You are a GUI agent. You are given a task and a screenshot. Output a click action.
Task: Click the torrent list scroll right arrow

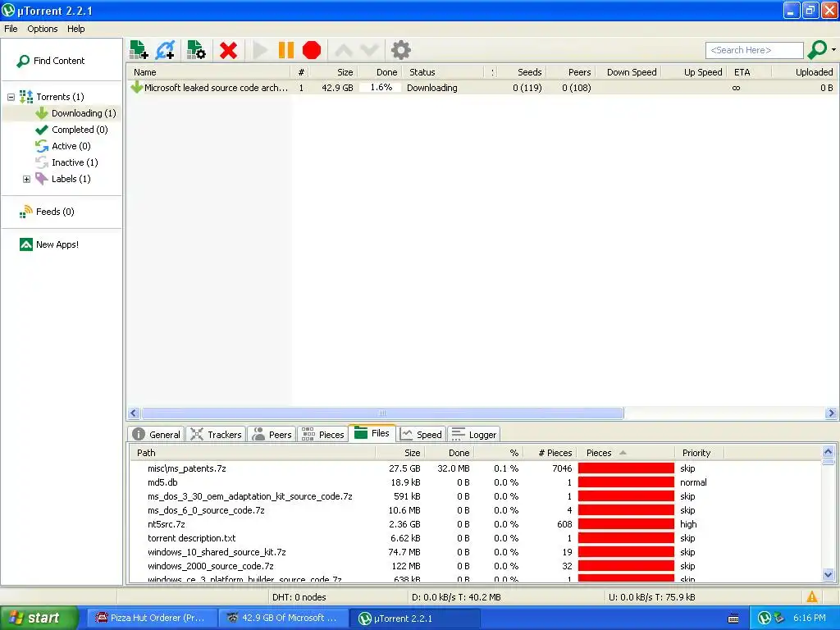pos(831,413)
